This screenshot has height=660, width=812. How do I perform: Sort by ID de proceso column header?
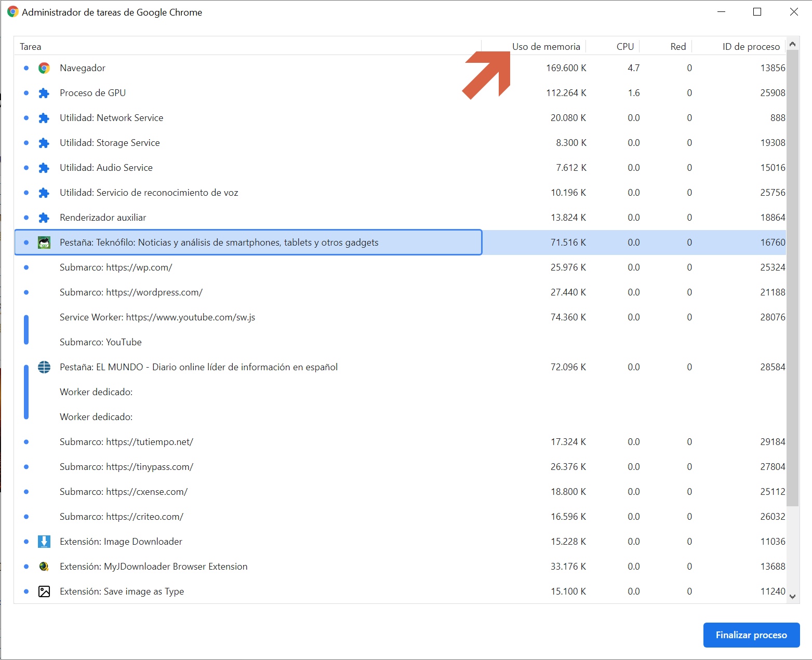point(739,46)
